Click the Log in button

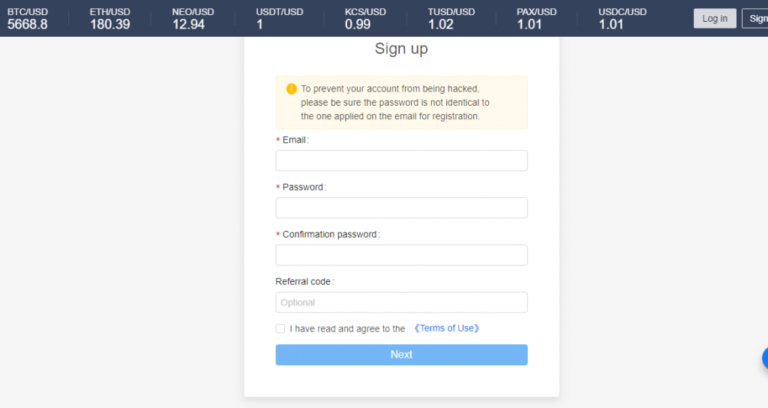(x=715, y=19)
